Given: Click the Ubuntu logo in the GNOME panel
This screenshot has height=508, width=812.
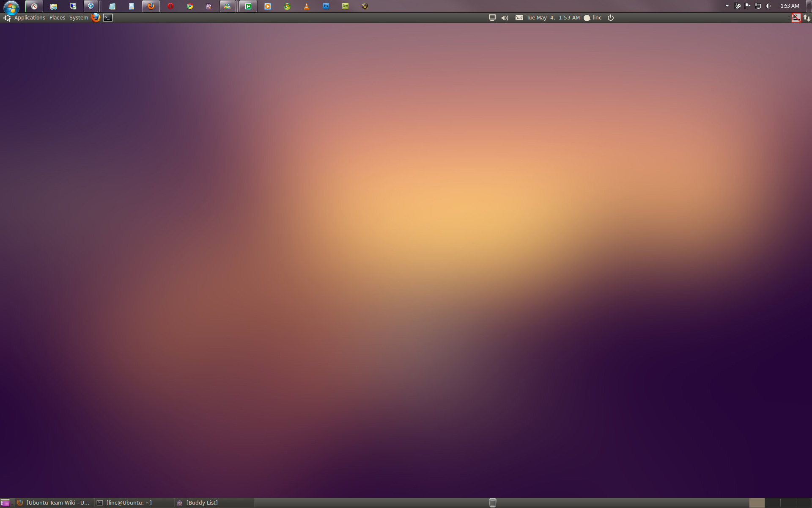Looking at the screenshot, I should click(x=7, y=18).
